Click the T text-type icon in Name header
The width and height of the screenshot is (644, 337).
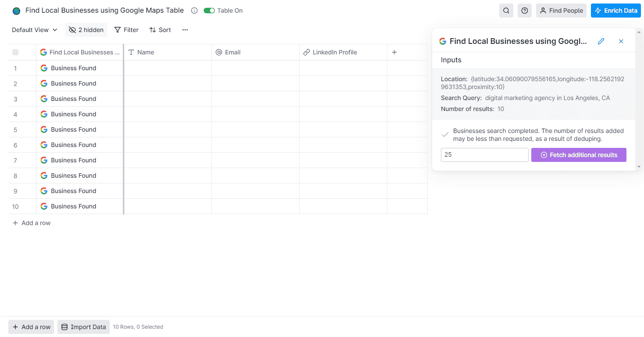(131, 52)
